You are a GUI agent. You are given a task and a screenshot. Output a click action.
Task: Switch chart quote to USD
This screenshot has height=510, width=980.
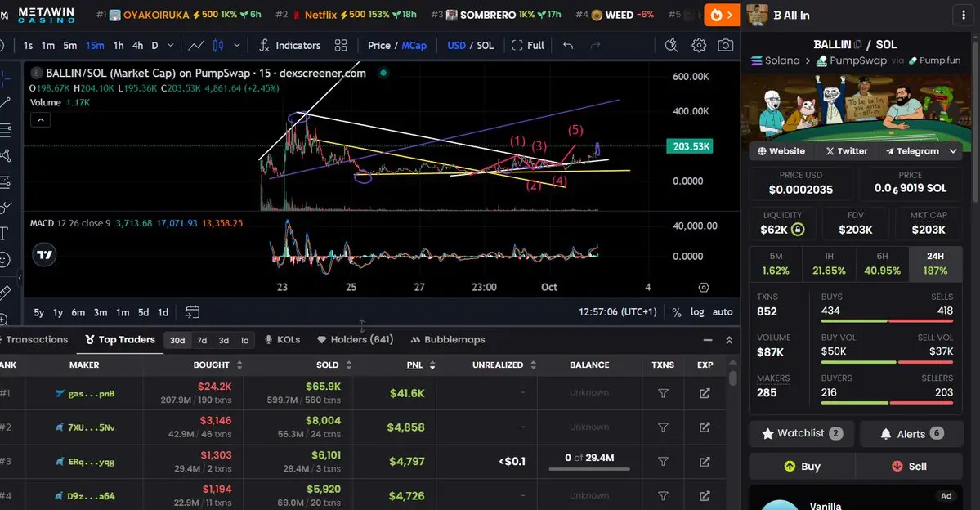(456, 46)
